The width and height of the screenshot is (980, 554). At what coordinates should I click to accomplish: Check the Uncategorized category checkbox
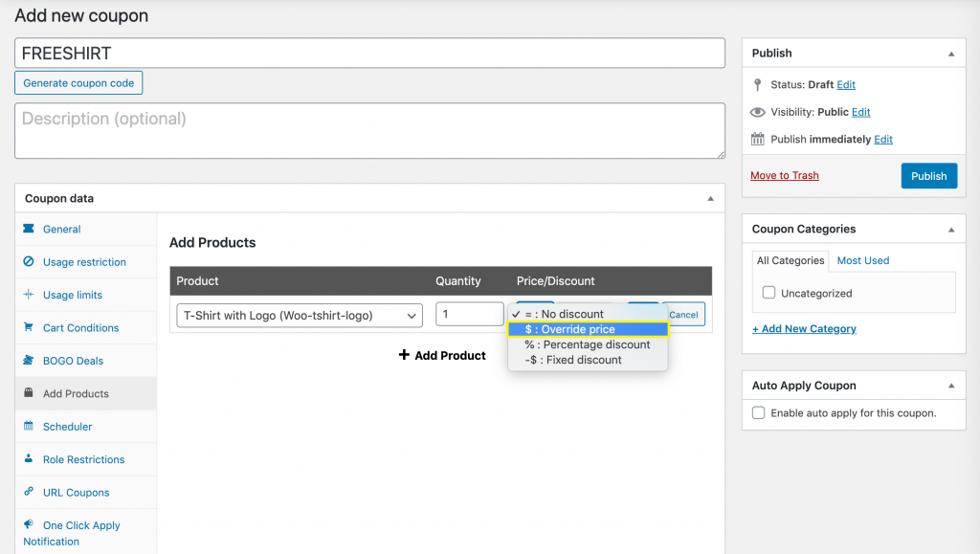pyautogui.click(x=768, y=293)
